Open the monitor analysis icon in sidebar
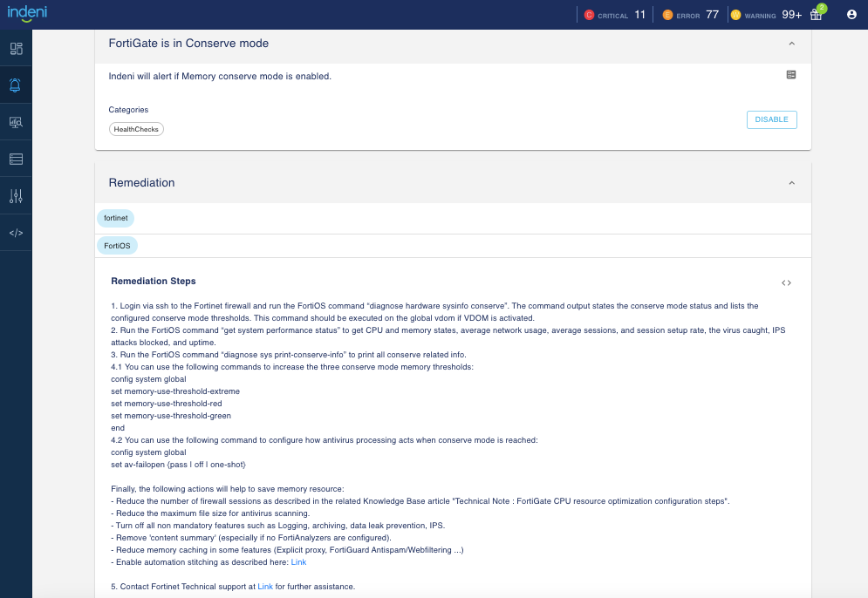The width and height of the screenshot is (868, 598). [x=16, y=122]
